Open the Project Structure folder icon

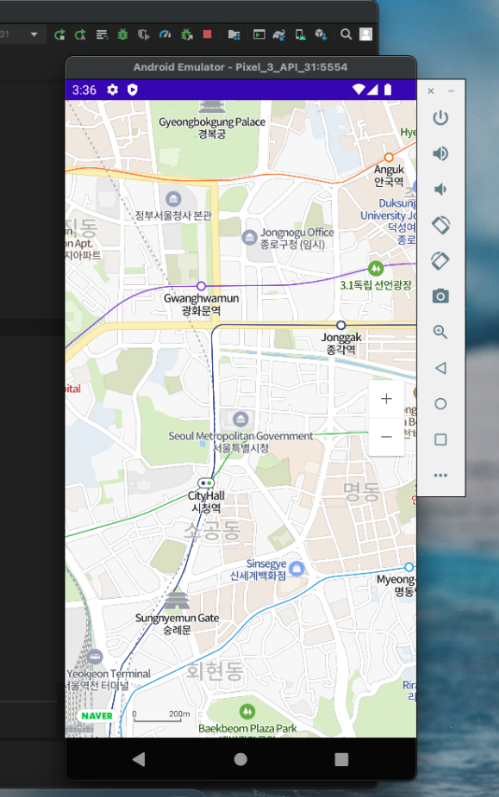[234, 35]
